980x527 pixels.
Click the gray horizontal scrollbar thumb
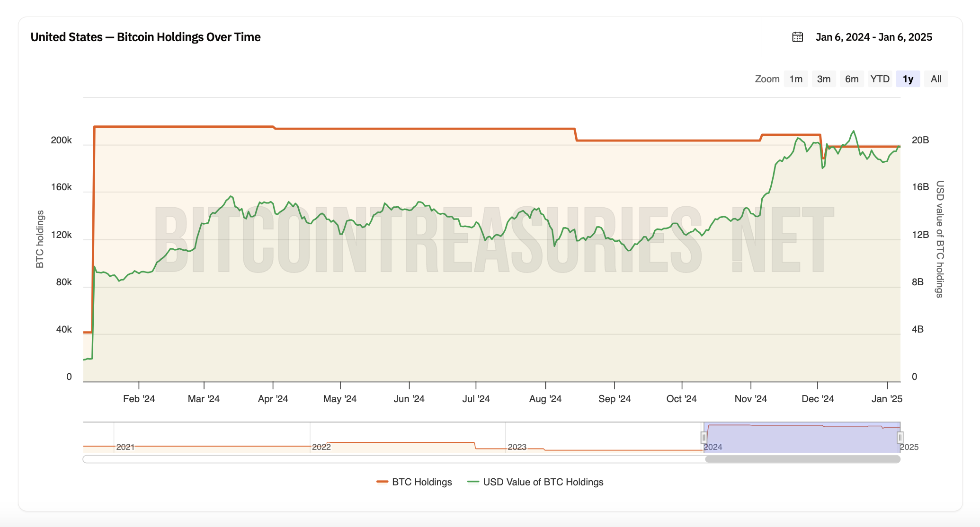point(802,459)
